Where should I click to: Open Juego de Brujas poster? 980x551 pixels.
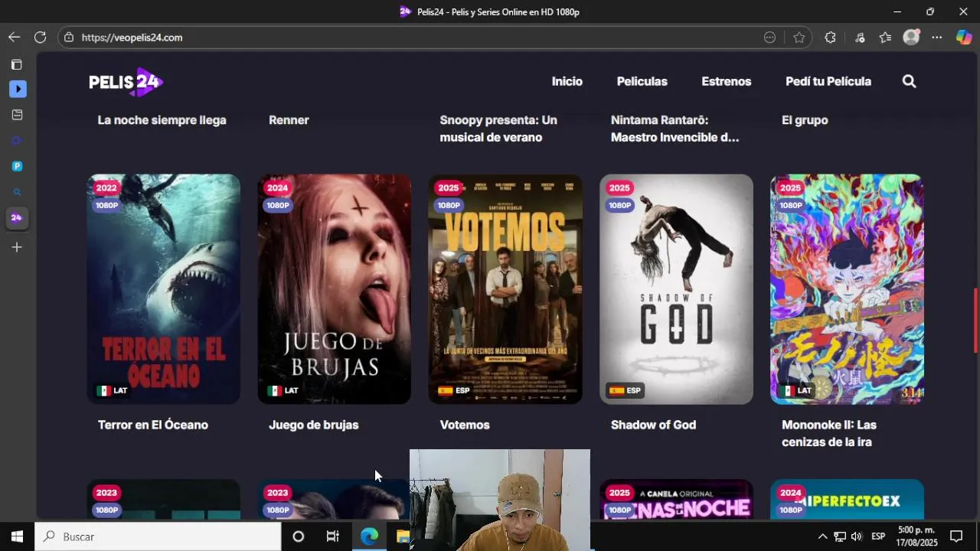point(334,289)
